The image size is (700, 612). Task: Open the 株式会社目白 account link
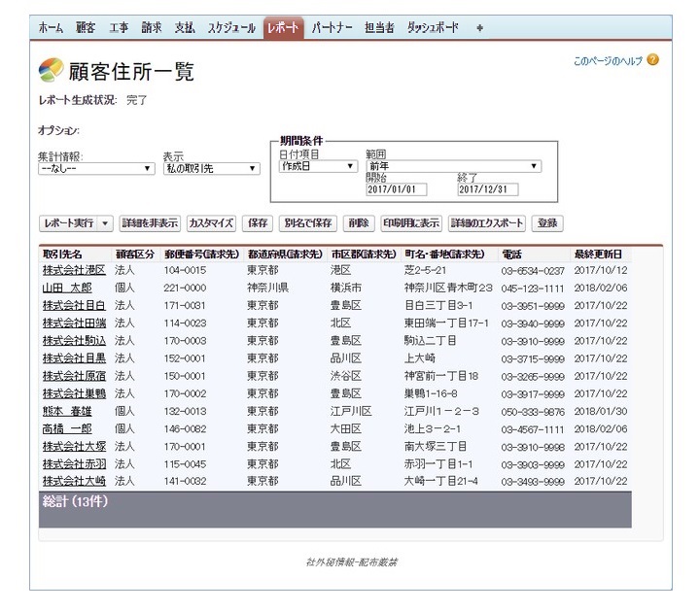pyautogui.click(x=74, y=306)
